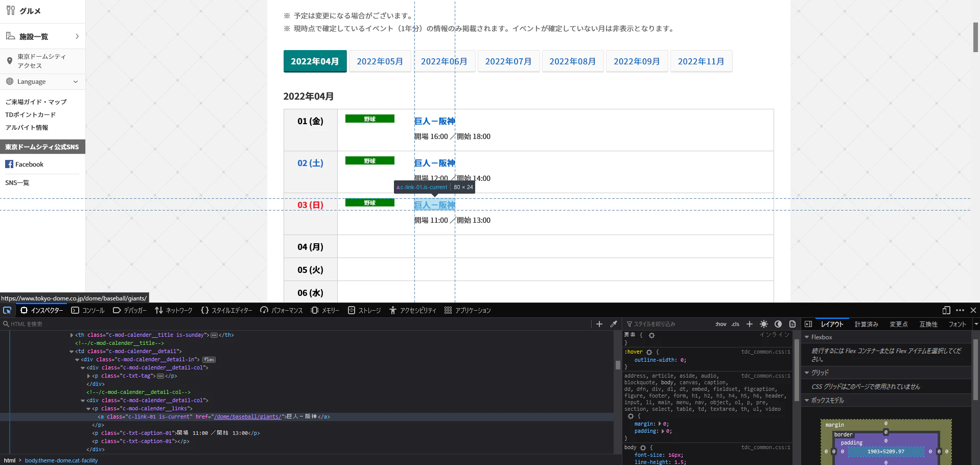
Task: Open the DevTools three-dots options menu
Action: (x=960, y=310)
